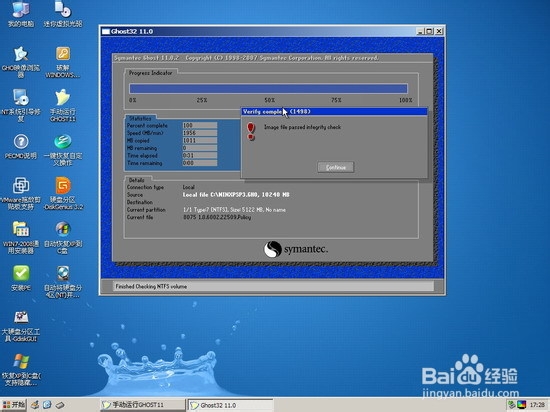Open the 迷你虚拟光驱 desktop icon

tap(63, 14)
